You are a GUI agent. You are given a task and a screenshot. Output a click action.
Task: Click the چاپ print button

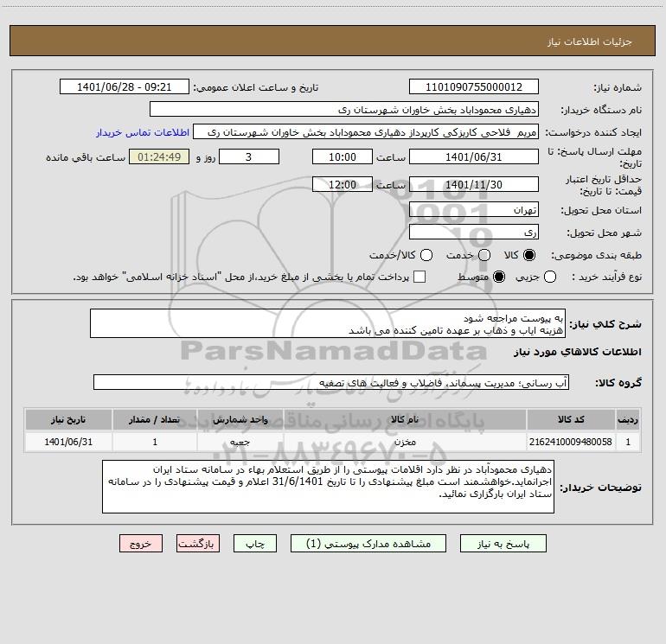tap(255, 544)
